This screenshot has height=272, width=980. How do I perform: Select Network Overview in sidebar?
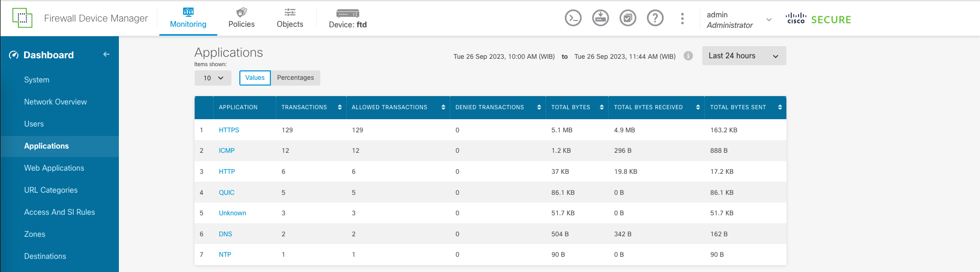pos(55,102)
